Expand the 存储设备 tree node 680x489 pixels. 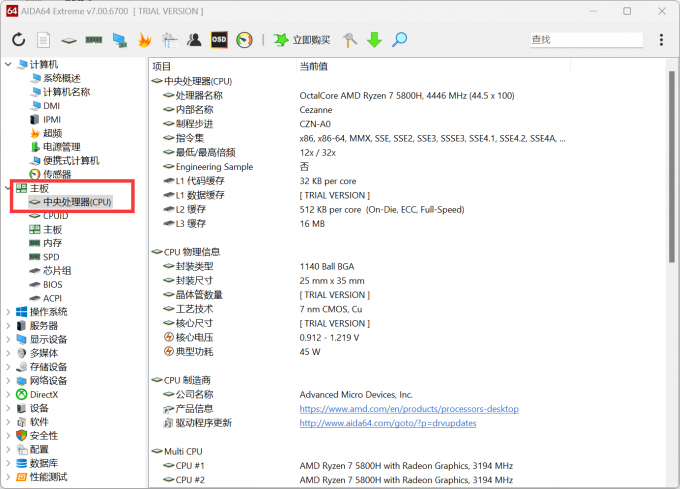pyautogui.click(x=8, y=367)
